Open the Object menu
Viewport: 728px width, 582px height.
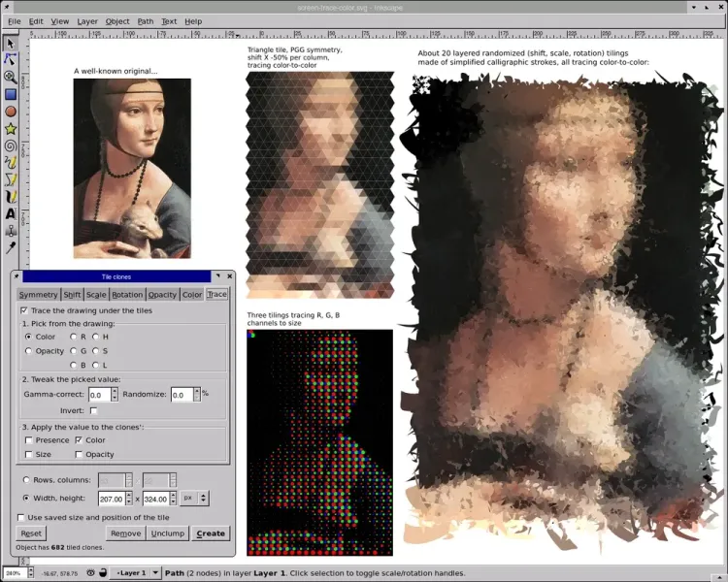tap(117, 21)
